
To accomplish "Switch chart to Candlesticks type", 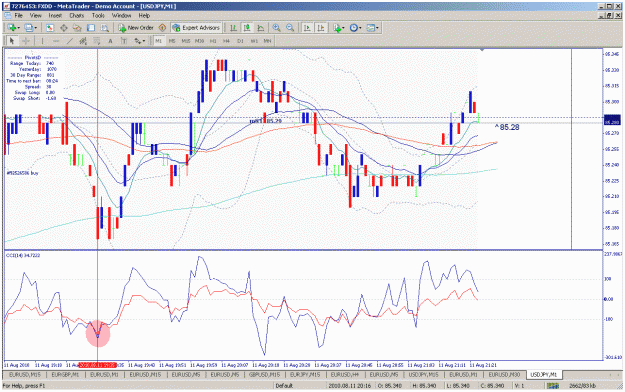I will pos(247,28).
